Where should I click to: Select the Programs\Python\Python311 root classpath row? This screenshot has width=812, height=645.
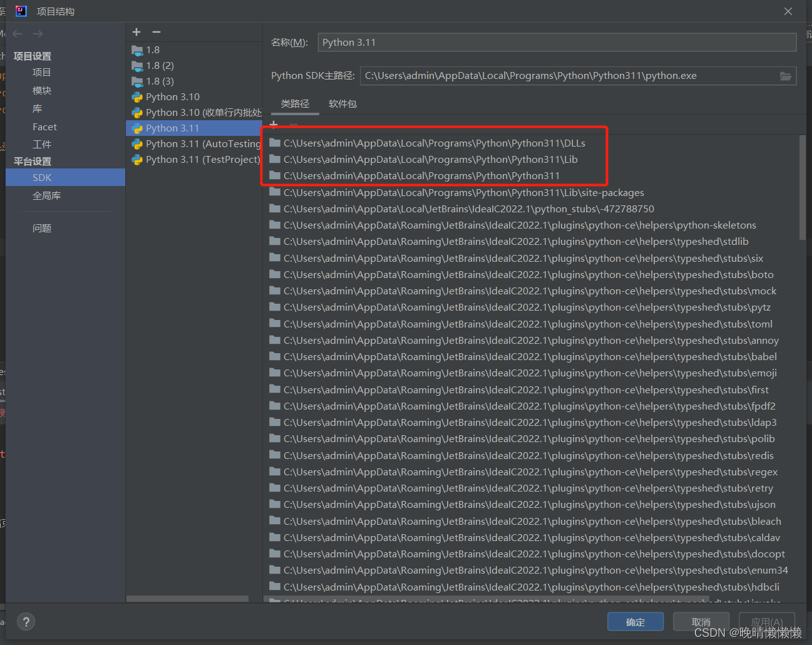tap(532, 176)
